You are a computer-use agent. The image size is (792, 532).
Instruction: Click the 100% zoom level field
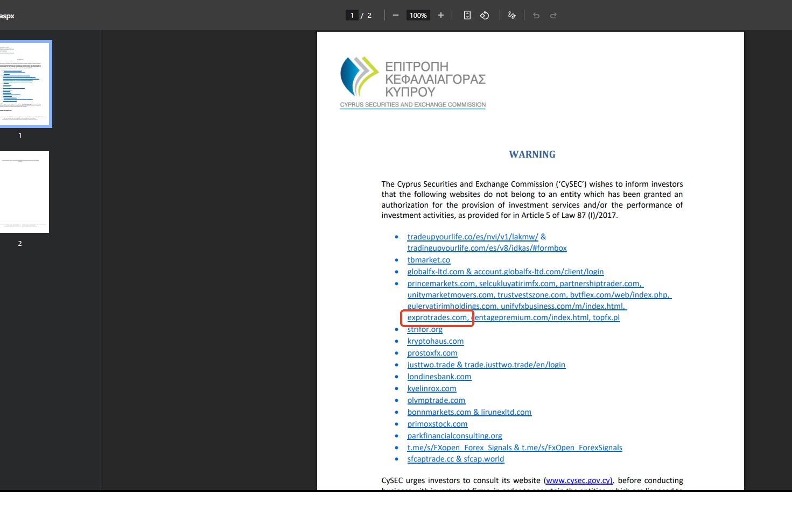pos(418,16)
